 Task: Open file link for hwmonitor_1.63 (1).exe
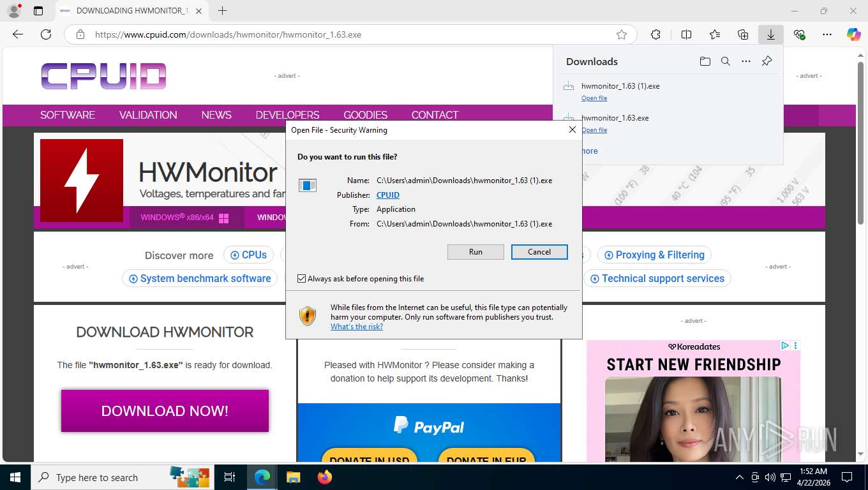(594, 98)
